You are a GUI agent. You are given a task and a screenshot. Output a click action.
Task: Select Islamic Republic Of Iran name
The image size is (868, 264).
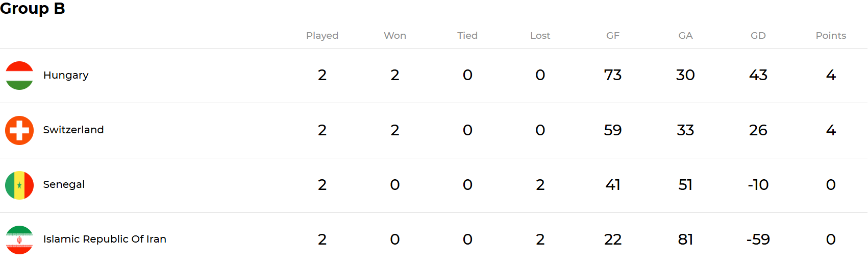[105, 239]
